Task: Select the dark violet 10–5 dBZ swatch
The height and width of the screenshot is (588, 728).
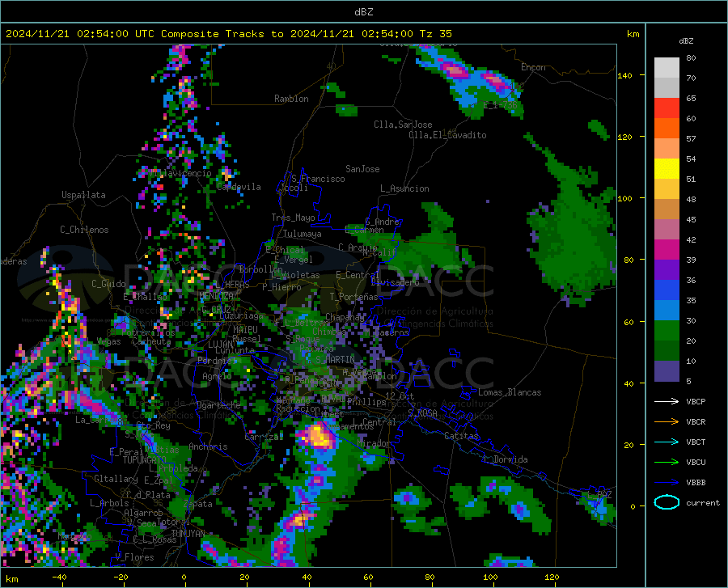Action: 667,371
